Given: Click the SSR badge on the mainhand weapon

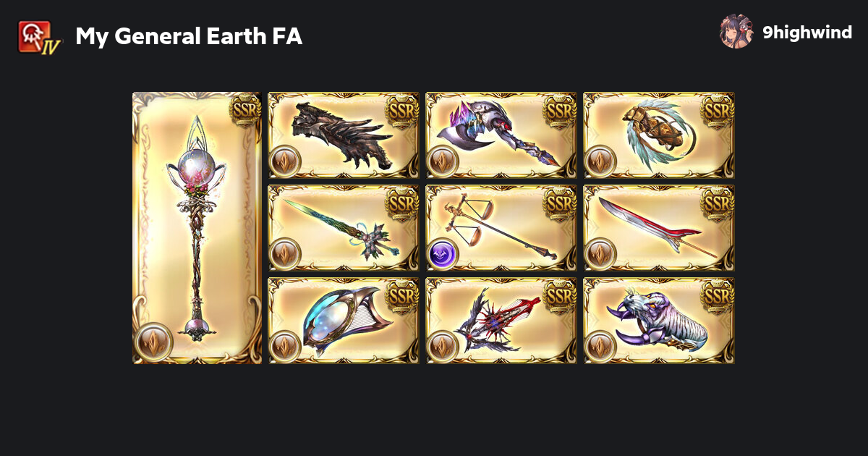Looking at the screenshot, I should pyautogui.click(x=244, y=110).
